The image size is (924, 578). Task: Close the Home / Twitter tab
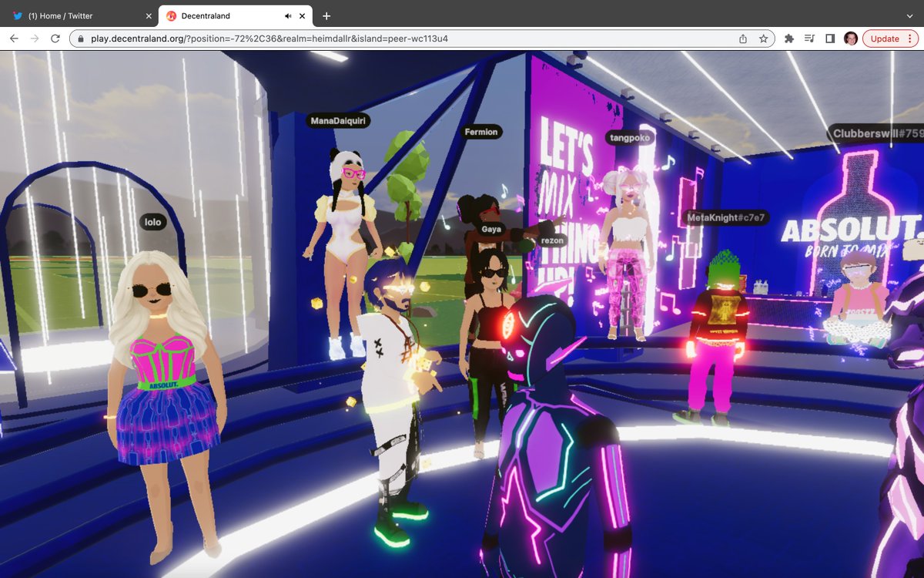(x=149, y=15)
